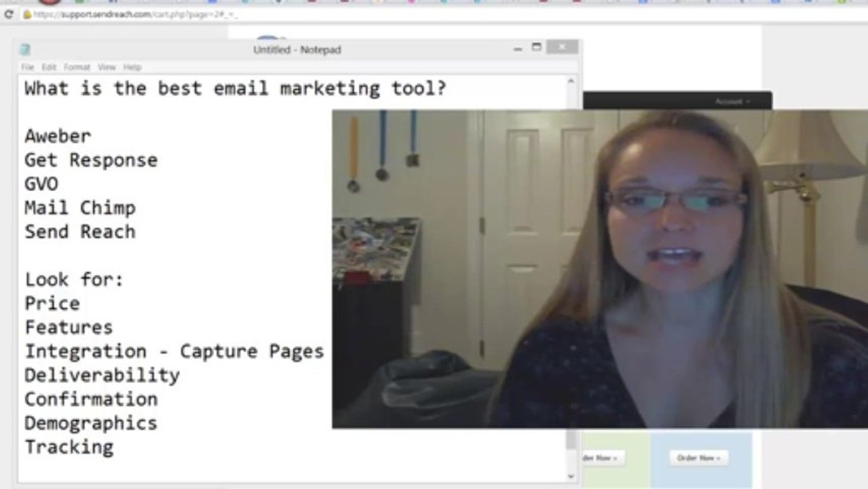
Task: Click the 'Untitled - Notepad' window title
Action: [x=297, y=50]
